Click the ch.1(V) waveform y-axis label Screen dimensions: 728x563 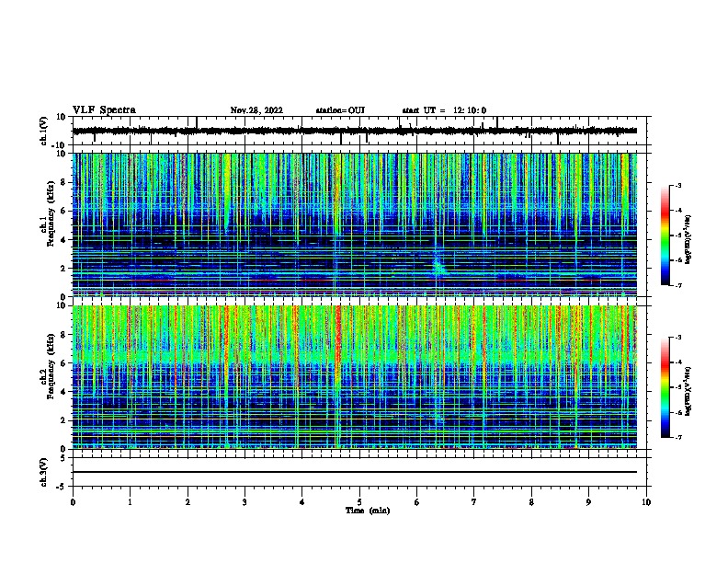point(44,131)
